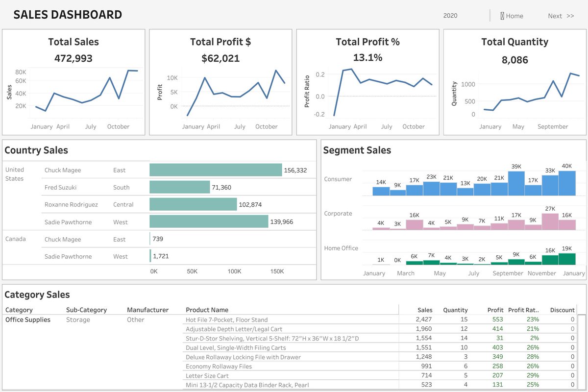Click the Sales column header
The height and width of the screenshot is (392, 588).
coord(425,310)
